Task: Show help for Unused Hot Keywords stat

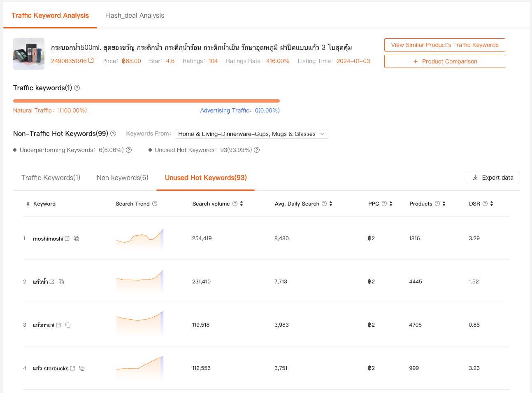Action: 257,150
